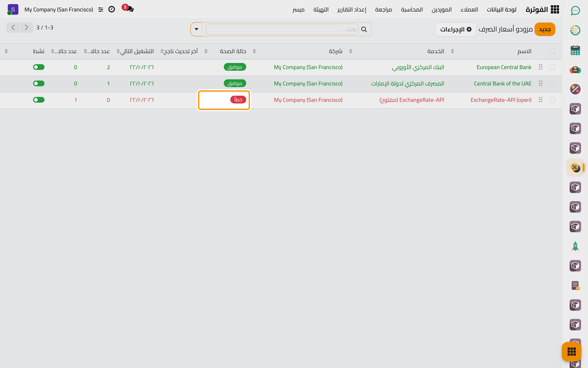The height and width of the screenshot is (368, 588).
Task: Launch the rocket icon app in sidebar
Action: [575, 246]
